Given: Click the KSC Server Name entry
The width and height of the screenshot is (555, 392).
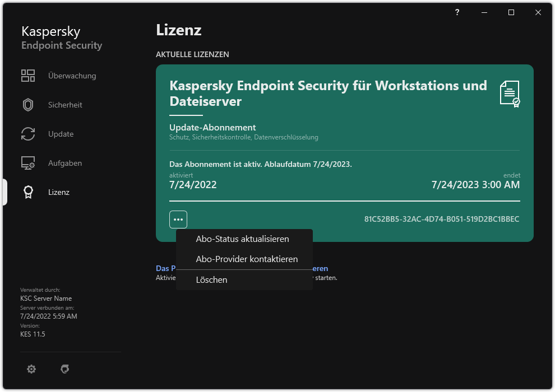Looking at the screenshot, I should coord(46,298).
